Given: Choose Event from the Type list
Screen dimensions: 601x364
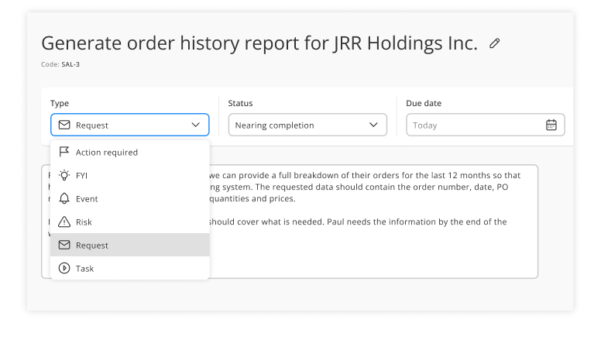Looking at the screenshot, I should click(130, 199).
